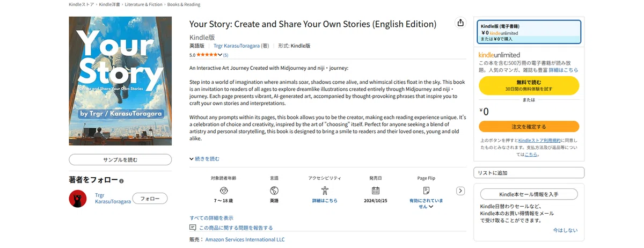
Task: Click 30日間の無料体験を試す text
Action: click(529, 89)
